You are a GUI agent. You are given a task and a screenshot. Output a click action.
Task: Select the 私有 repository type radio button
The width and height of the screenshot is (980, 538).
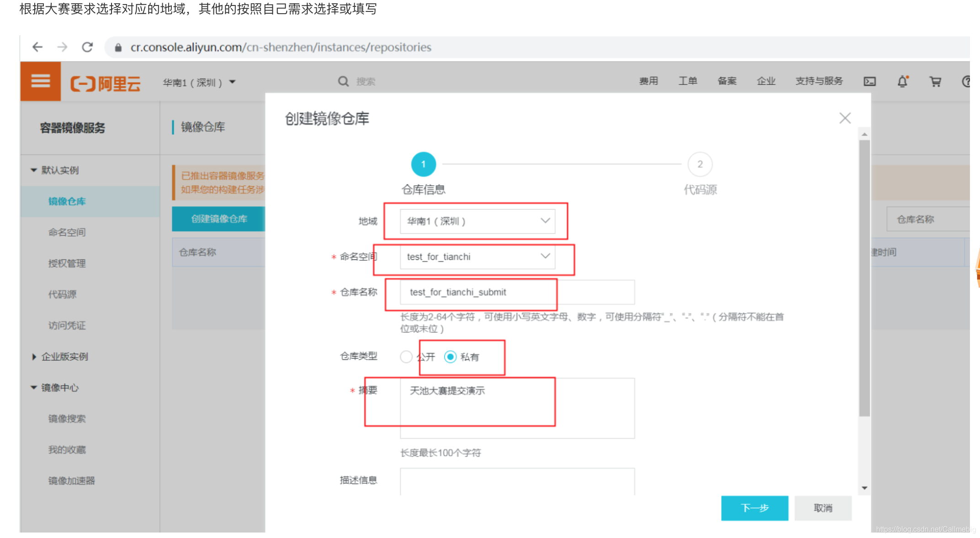tap(451, 357)
